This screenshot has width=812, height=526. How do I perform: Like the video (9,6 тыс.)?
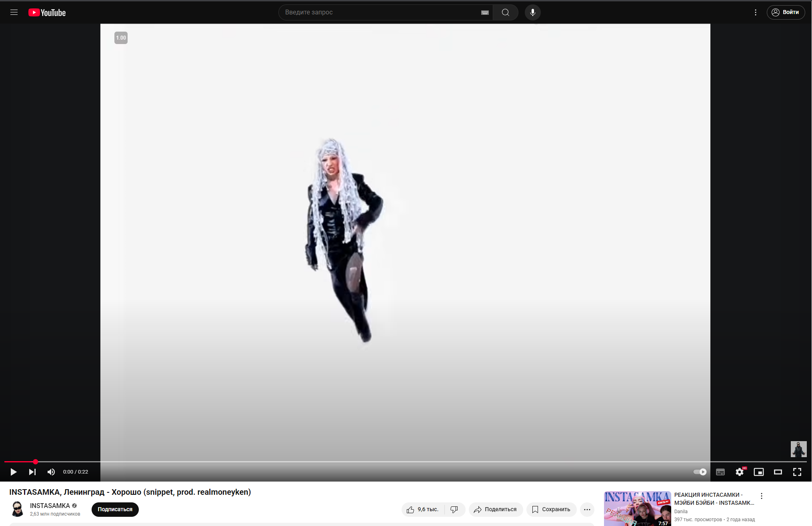click(x=423, y=510)
